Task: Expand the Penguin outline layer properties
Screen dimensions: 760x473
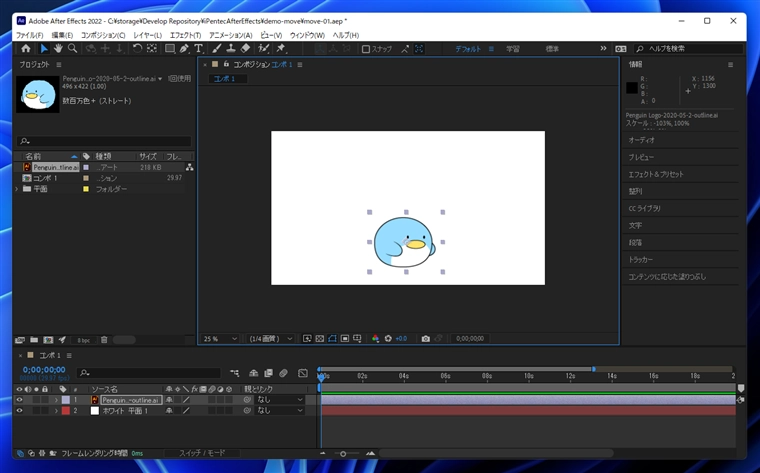Action: (x=56, y=400)
